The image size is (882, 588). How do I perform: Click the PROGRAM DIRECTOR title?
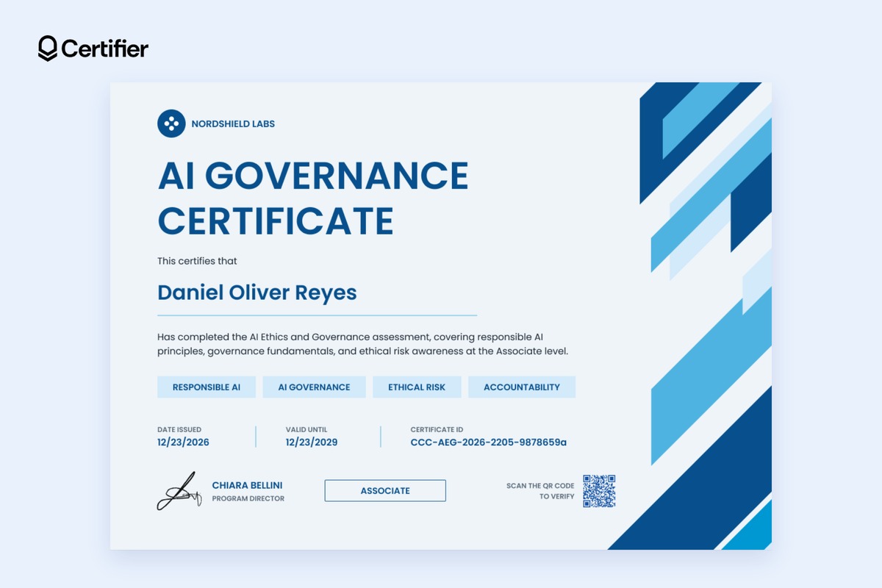pyautogui.click(x=248, y=498)
